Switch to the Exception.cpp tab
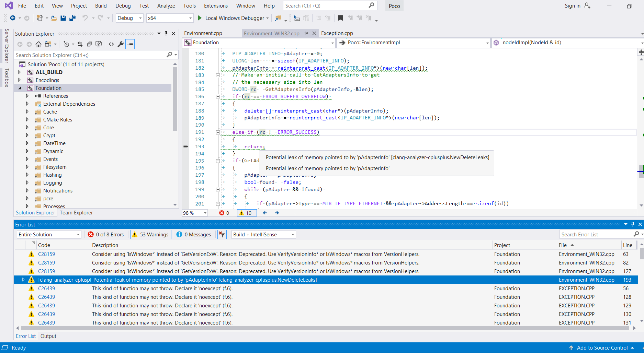Image resolution: width=644 pixels, height=353 pixels. click(x=337, y=33)
